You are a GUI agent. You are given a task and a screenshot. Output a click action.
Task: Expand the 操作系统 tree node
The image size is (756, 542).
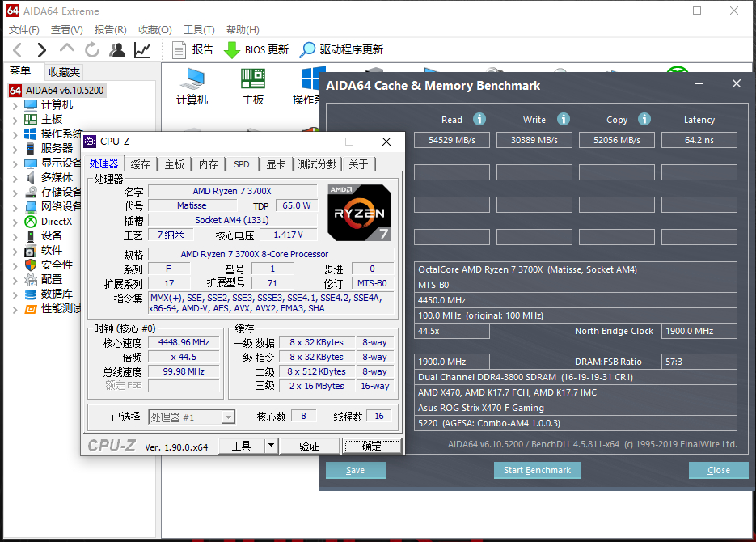[x=15, y=134]
